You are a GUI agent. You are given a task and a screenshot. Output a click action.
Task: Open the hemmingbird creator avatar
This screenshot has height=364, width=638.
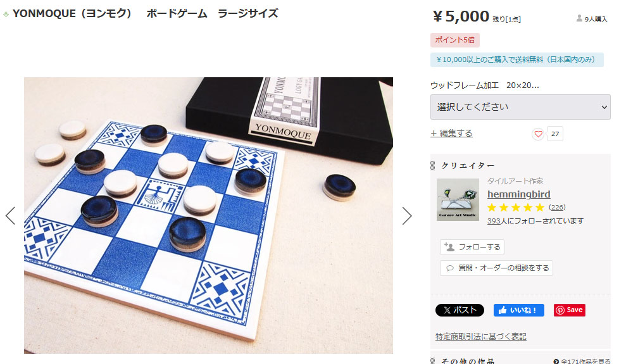tap(458, 199)
